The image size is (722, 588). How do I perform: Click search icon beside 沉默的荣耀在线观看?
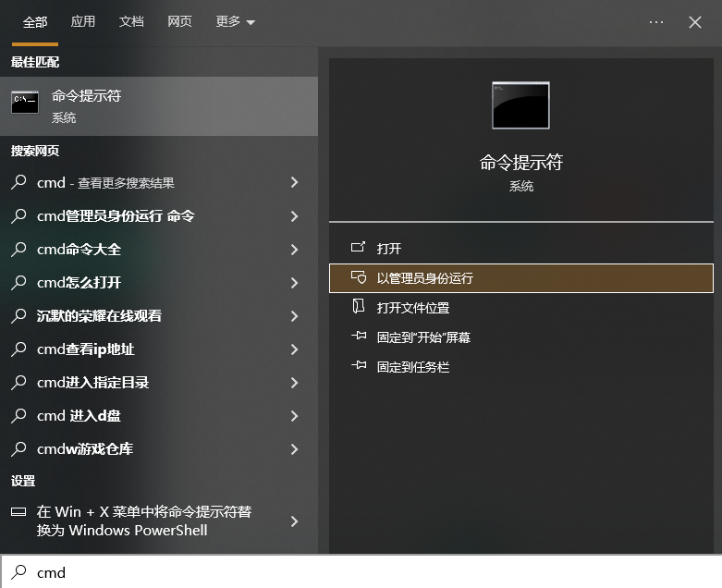18,315
